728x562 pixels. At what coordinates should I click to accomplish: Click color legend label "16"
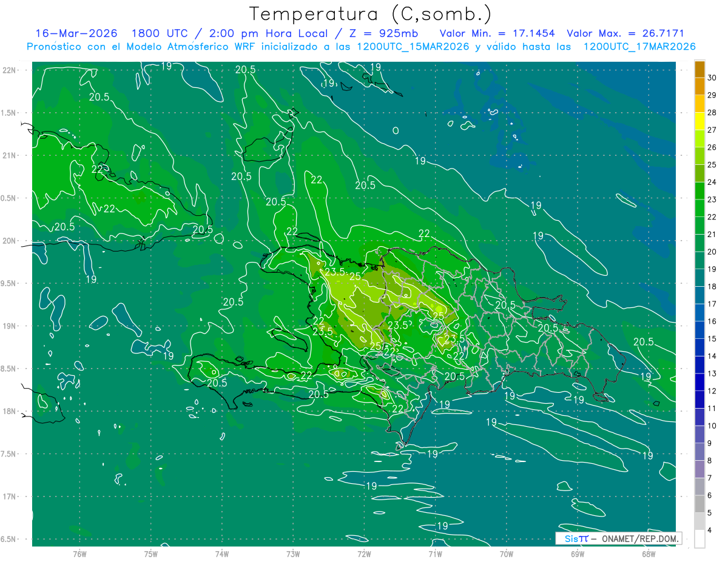tap(712, 321)
